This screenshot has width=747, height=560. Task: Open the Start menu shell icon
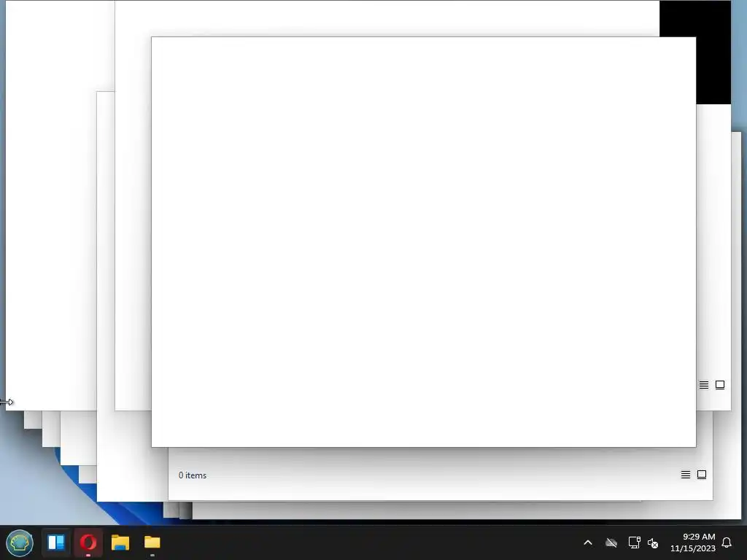point(20,542)
